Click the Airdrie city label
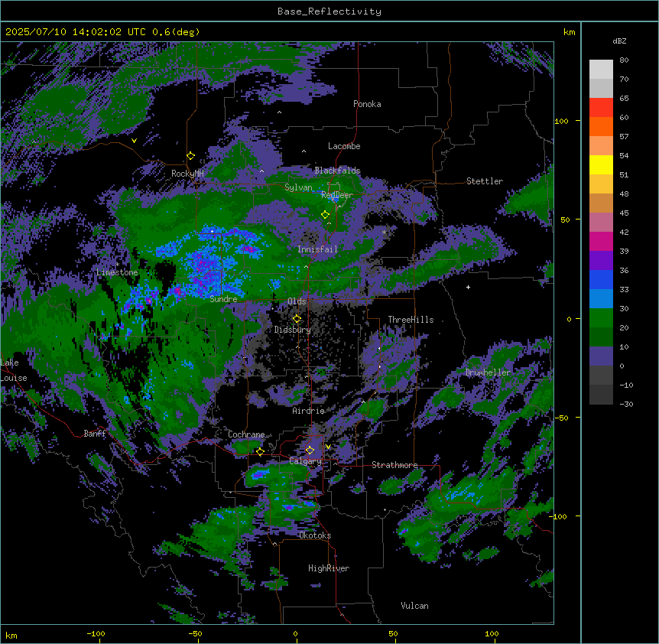 click(x=309, y=411)
